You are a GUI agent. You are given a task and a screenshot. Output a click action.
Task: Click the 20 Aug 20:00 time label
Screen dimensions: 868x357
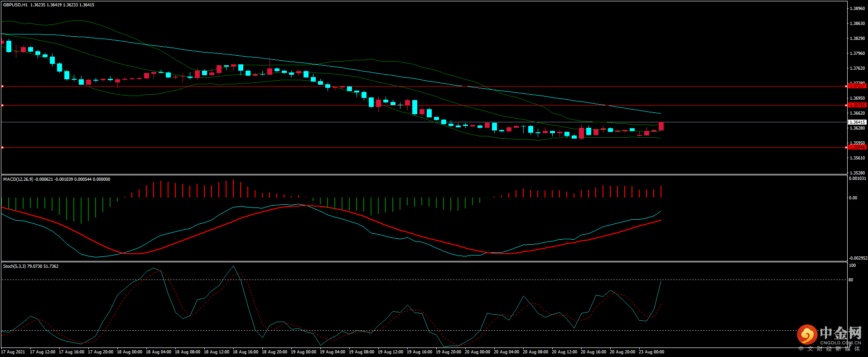[622, 352]
